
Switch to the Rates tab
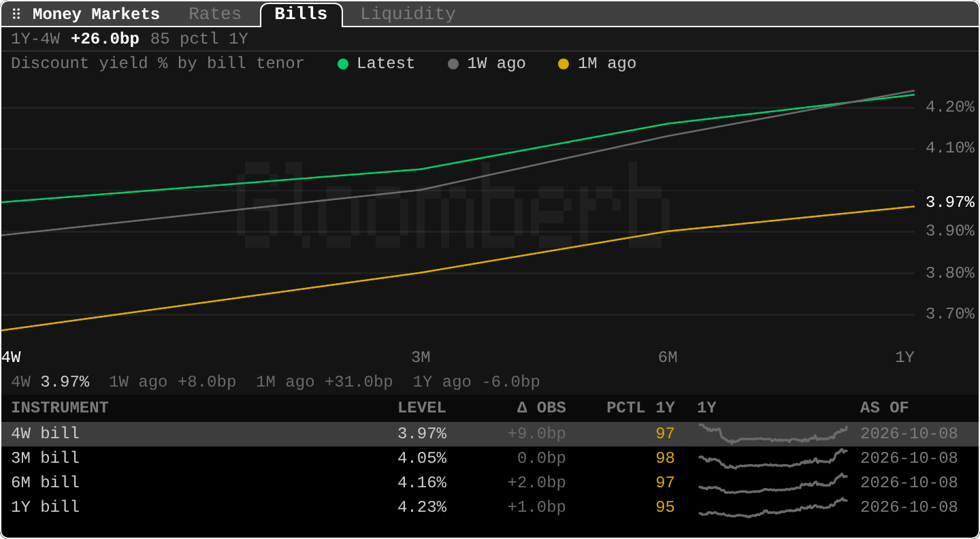[x=215, y=14]
